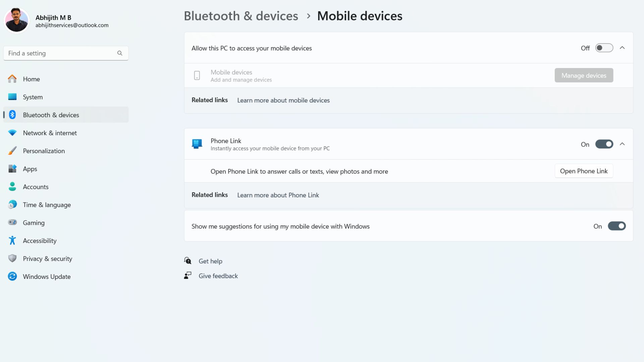Open Learn more about Phone Link
This screenshot has width=644, height=362.
pyautogui.click(x=278, y=195)
